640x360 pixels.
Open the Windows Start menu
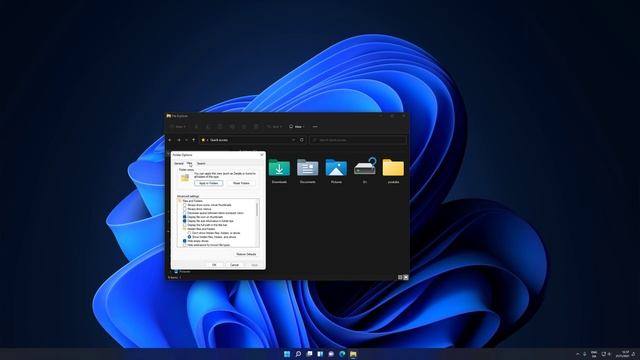tap(287, 354)
